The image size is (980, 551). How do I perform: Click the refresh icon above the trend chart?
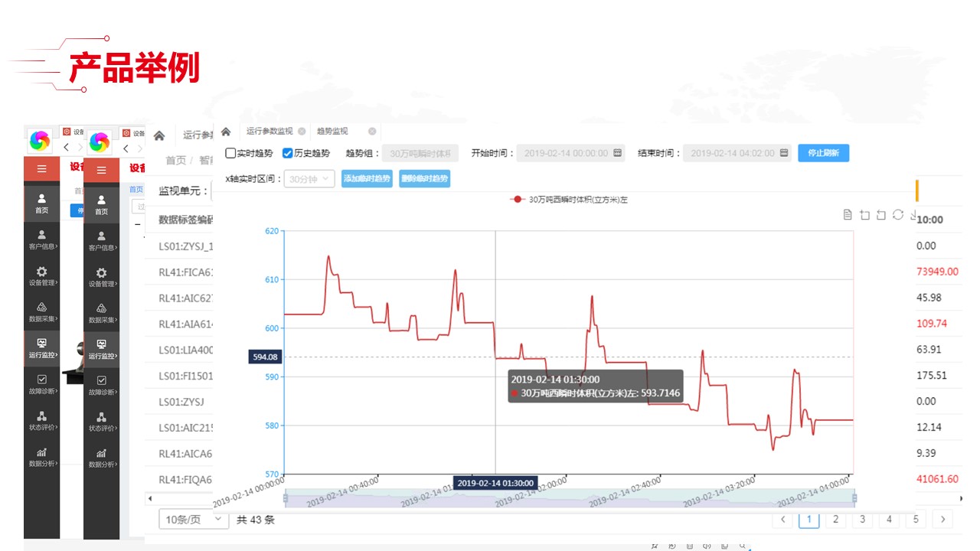coord(897,214)
